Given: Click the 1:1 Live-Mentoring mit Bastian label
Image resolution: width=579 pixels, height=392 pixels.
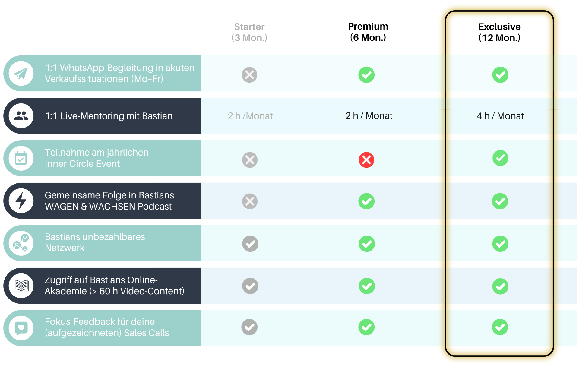Looking at the screenshot, I should coord(109,116).
